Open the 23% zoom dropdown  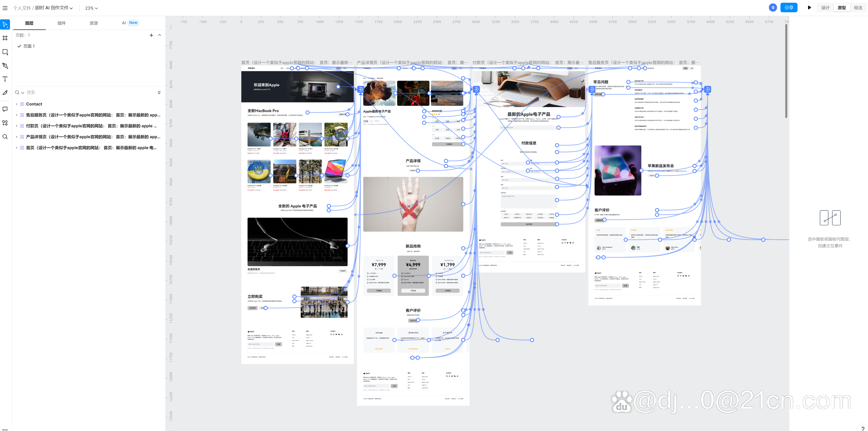pyautogui.click(x=91, y=8)
